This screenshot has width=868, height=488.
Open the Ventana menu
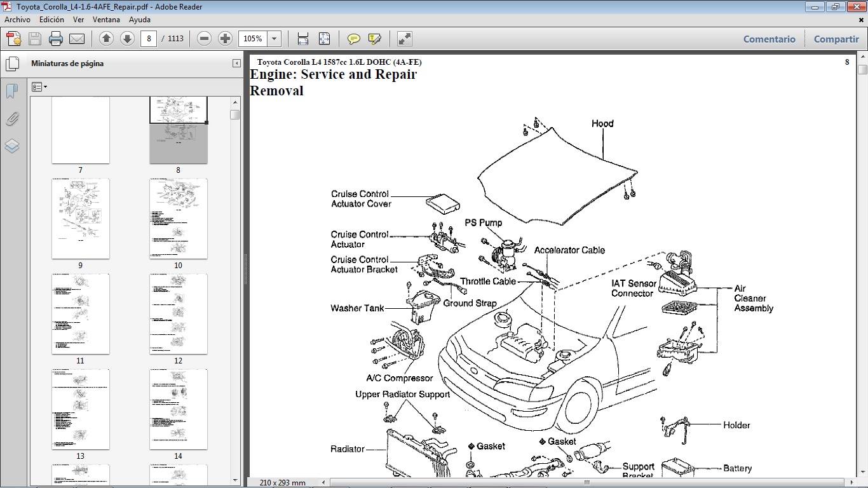[106, 20]
